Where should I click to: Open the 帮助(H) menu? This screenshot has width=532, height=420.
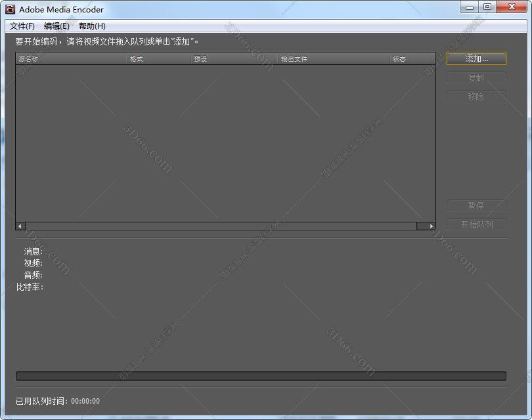tap(92, 26)
